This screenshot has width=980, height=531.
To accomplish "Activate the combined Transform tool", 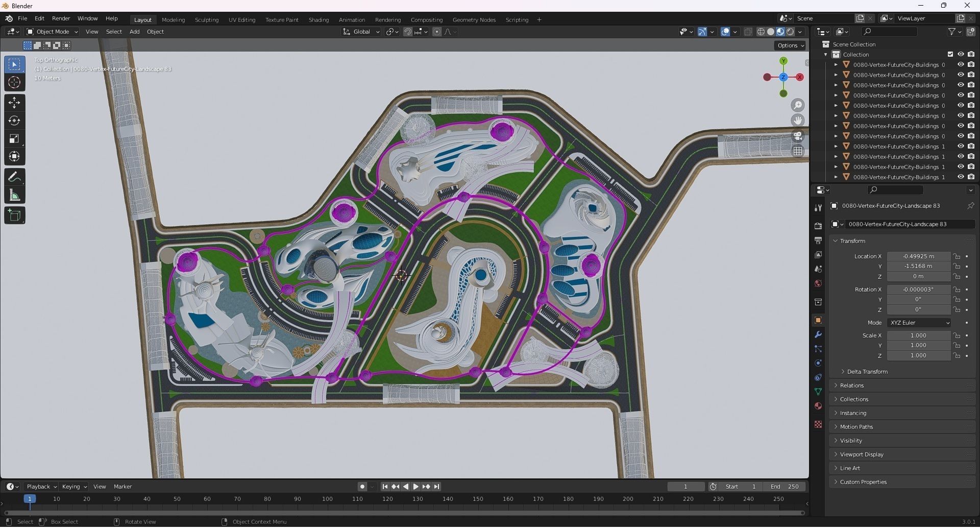I will 14,156.
